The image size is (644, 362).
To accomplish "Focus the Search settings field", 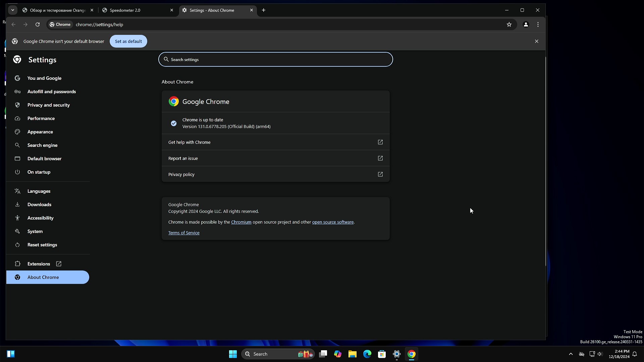I will [275, 59].
